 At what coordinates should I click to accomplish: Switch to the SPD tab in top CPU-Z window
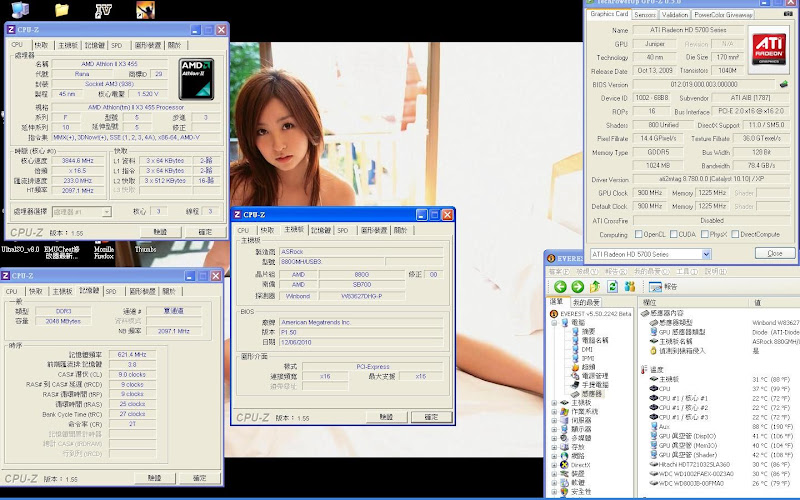click(x=117, y=45)
